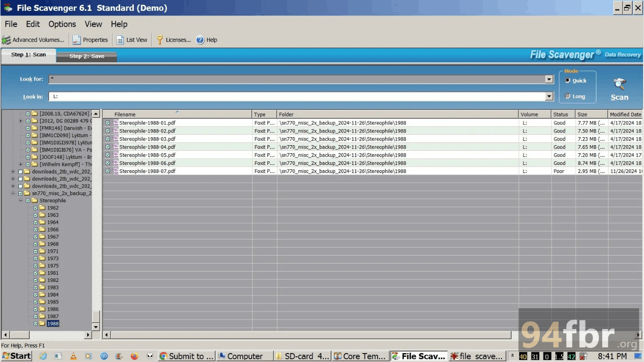Image resolution: width=644 pixels, height=362 pixels.
Task: Toggle checkbox for the Stereophile folder
Action: pyautogui.click(x=28, y=201)
